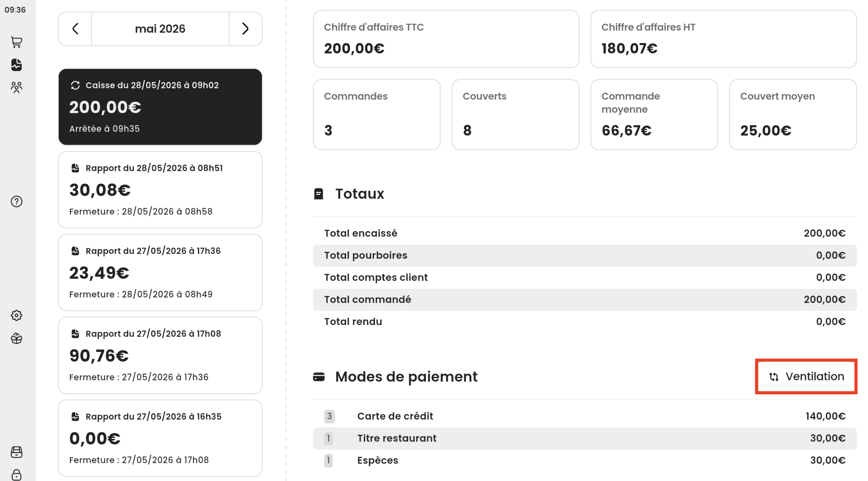This screenshot has width=868, height=481.
Task: Click the Chiffre d'affaires TTC card
Action: point(446,39)
